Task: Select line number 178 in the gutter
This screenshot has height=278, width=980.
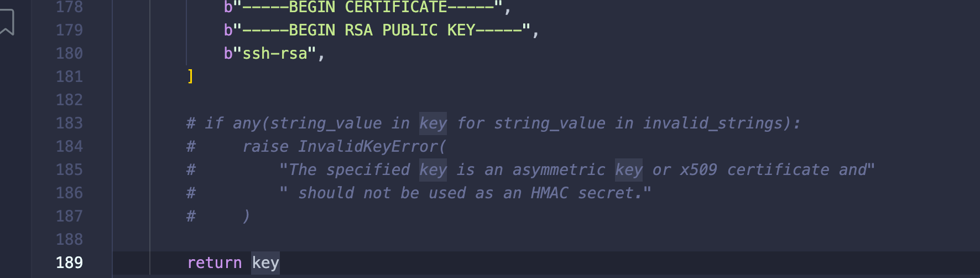Action: [69, 7]
